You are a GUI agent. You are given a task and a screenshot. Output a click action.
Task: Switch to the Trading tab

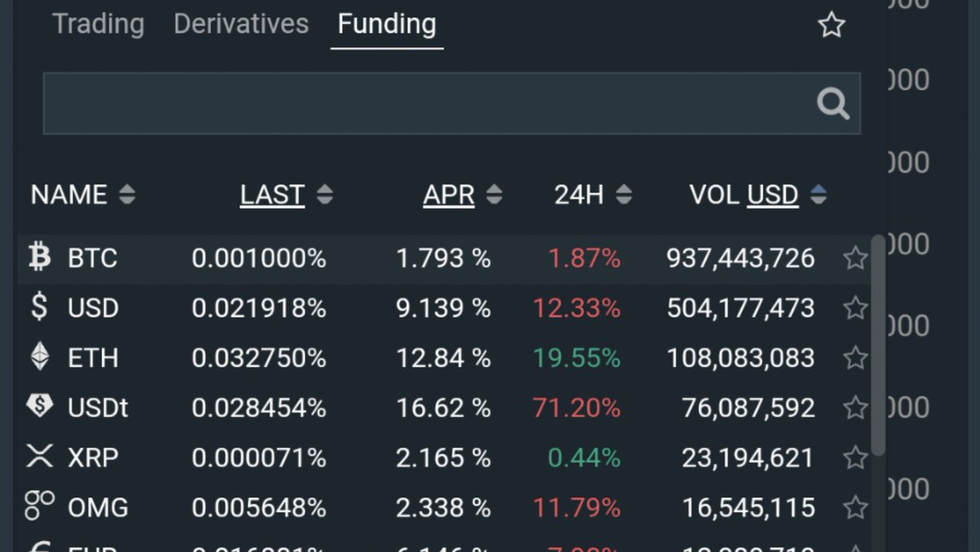pos(98,24)
